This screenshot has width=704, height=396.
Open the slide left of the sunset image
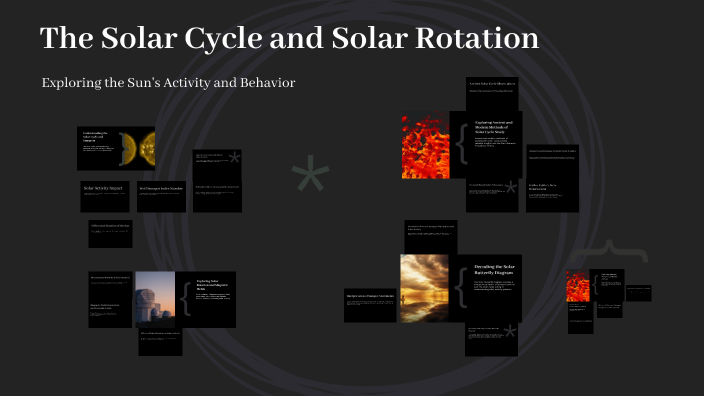click(x=370, y=305)
